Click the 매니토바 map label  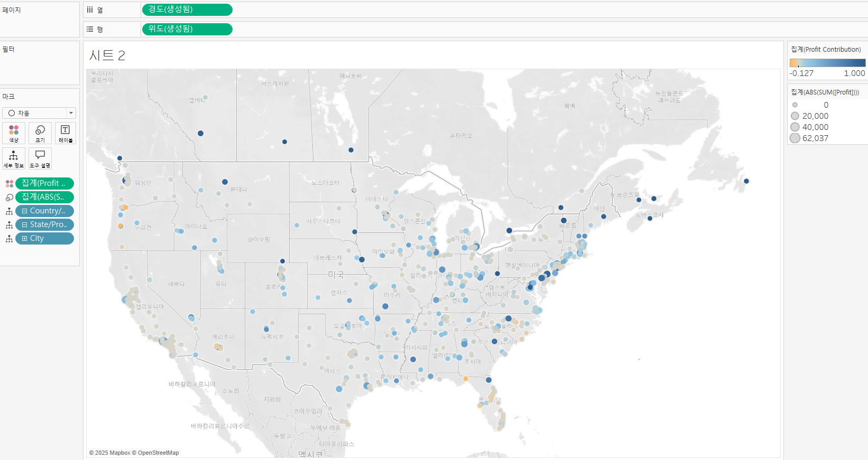point(350,76)
